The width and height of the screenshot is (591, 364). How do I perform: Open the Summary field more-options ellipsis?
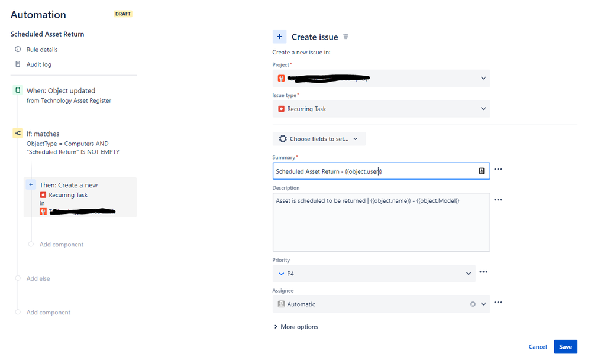click(498, 170)
